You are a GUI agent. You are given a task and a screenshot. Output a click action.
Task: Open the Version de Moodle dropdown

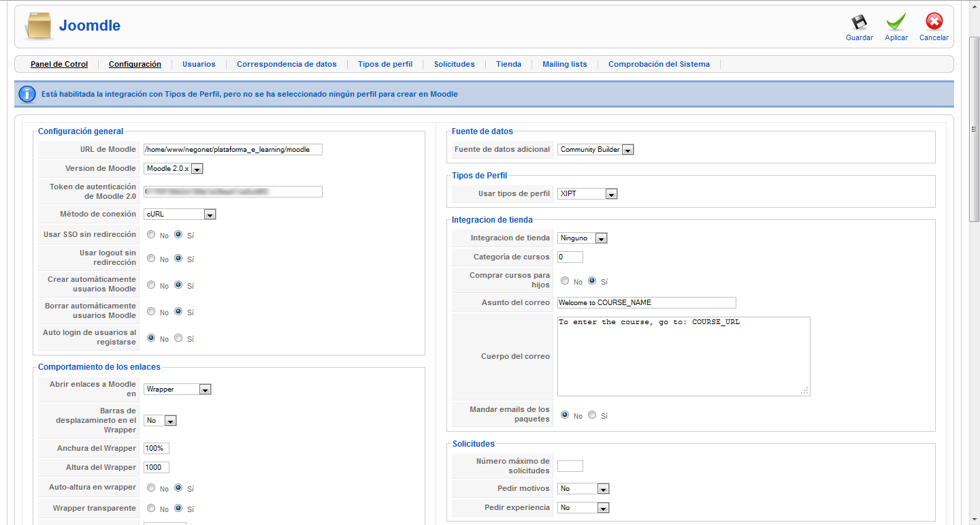click(x=197, y=168)
